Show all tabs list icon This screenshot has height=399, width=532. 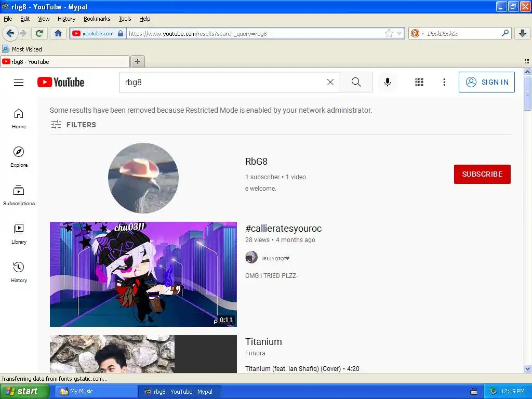[527, 61]
